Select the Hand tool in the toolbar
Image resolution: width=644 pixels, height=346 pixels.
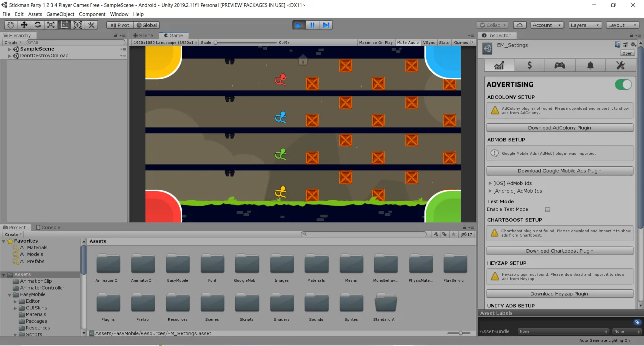(10, 25)
